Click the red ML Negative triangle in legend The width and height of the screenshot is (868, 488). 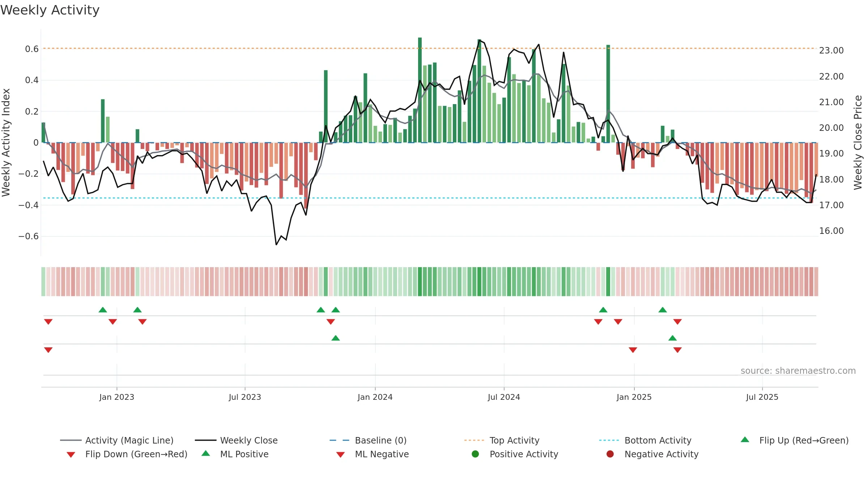pyautogui.click(x=340, y=455)
